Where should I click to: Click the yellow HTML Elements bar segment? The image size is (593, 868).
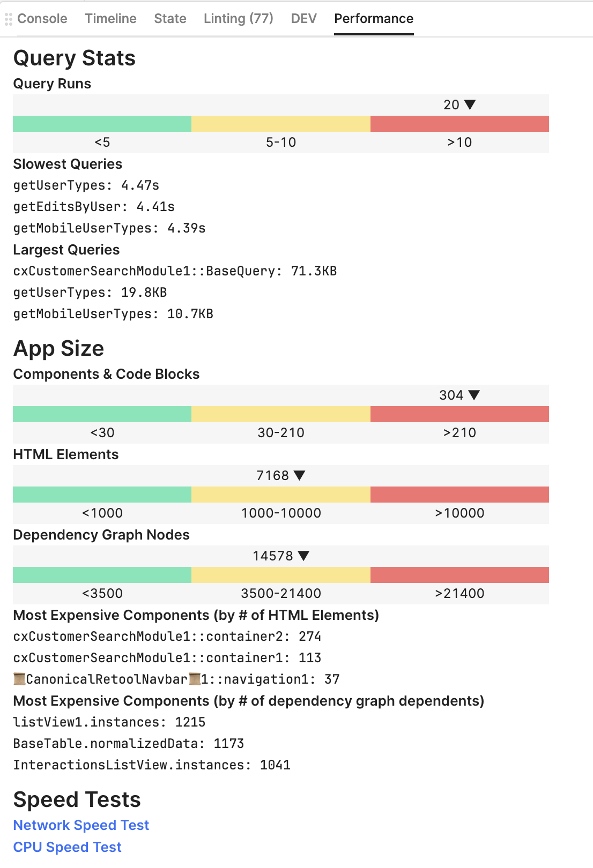[281, 495]
